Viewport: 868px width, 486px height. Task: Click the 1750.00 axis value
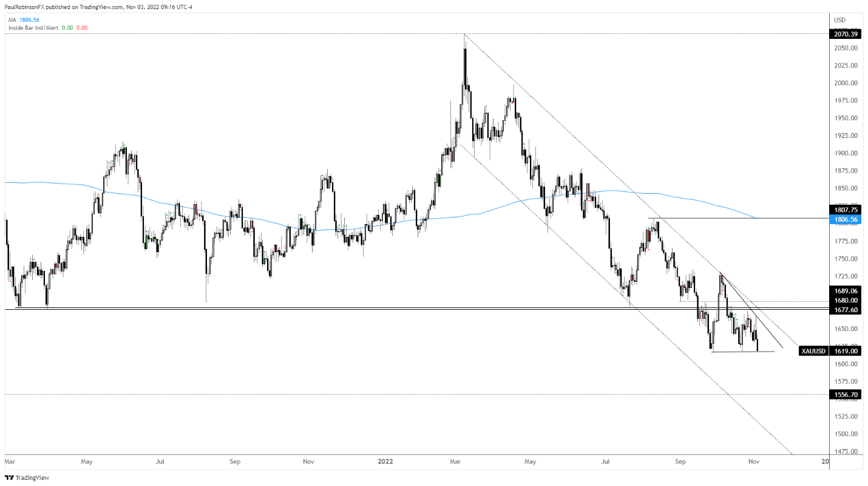point(846,259)
